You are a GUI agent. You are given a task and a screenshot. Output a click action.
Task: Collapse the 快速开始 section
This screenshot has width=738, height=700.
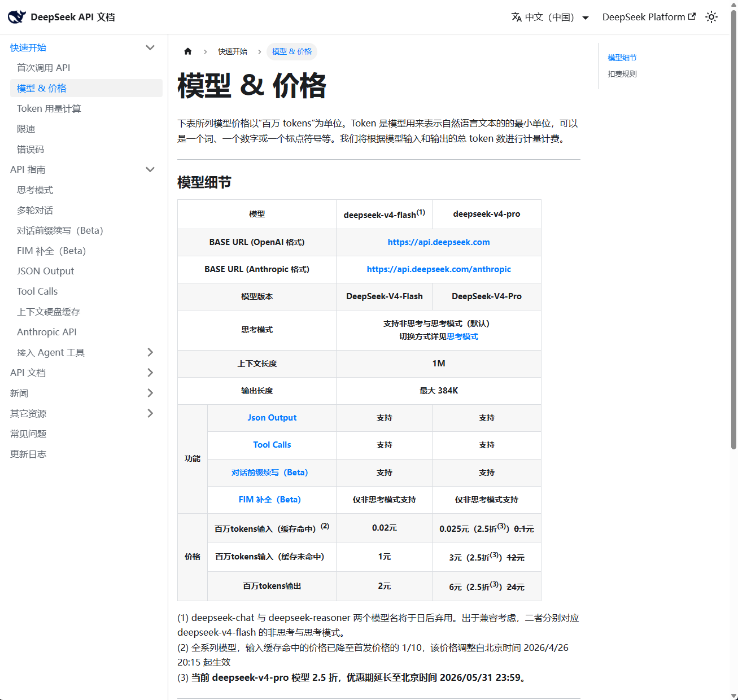click(150, 47)
